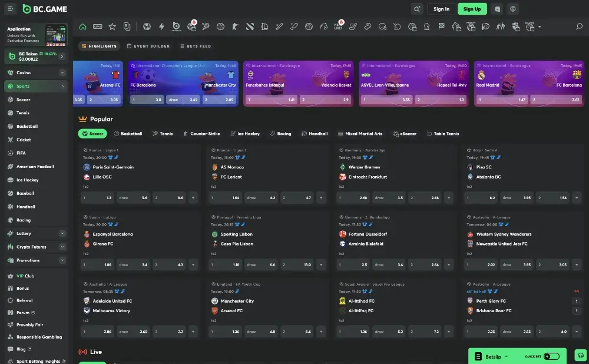Open the hamburger sidebar menu icon
The height and width of the screenshot is (364, 589).
(11, 9)
